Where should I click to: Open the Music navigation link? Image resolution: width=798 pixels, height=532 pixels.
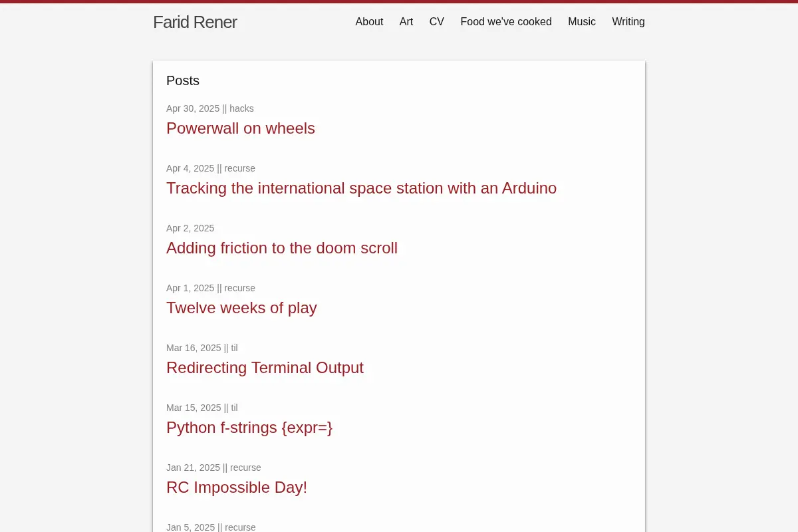pyautogui.click(x=582, y=22)
